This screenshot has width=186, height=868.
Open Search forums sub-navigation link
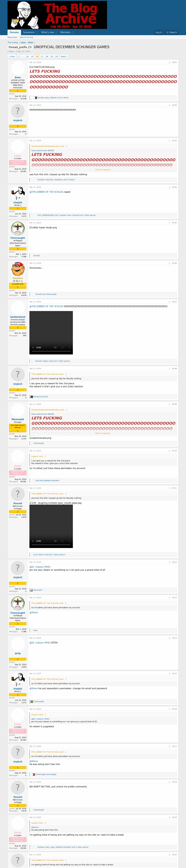(26, 37)
